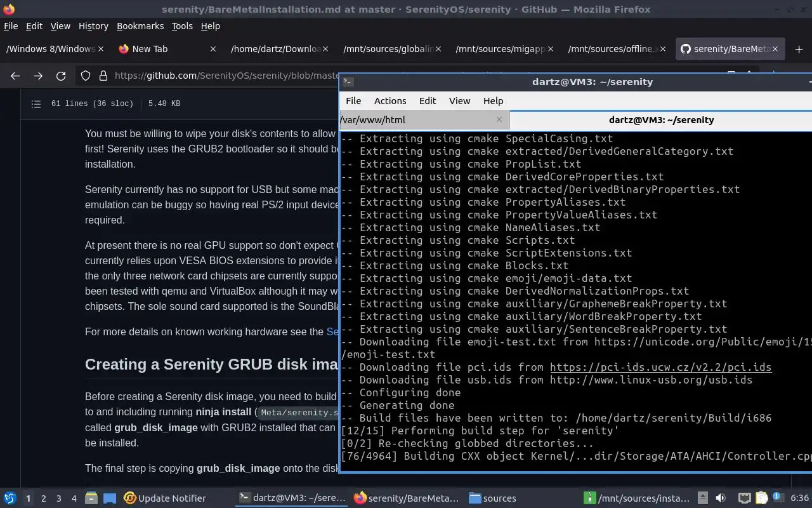
Task: Open terminal Actions menu
Action: 390,101
